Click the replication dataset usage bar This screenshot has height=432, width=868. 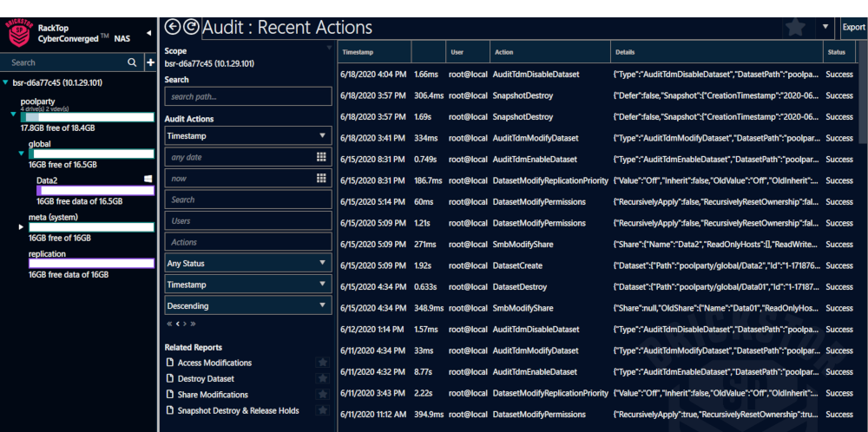pos(79,264)
